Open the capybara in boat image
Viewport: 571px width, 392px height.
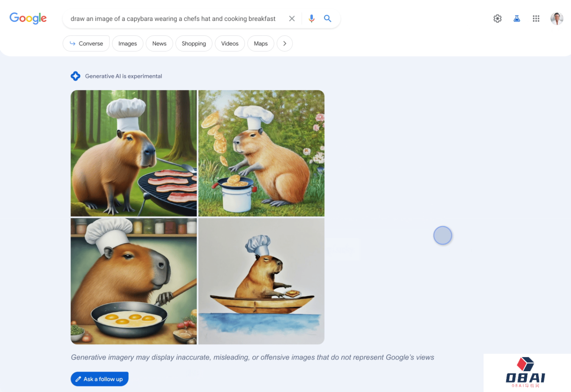(x=261, y=281)
